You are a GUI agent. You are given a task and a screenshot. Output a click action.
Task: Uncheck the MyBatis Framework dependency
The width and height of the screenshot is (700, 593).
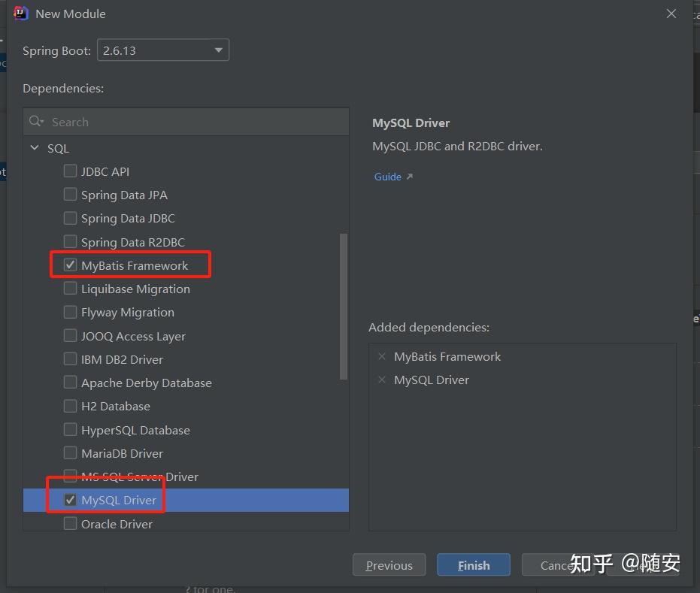point(70,265)
